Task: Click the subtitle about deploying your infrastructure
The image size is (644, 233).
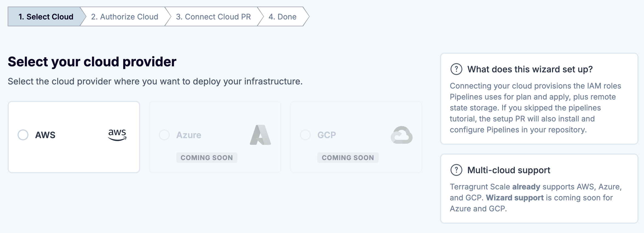Action: (x=155, y=81)
